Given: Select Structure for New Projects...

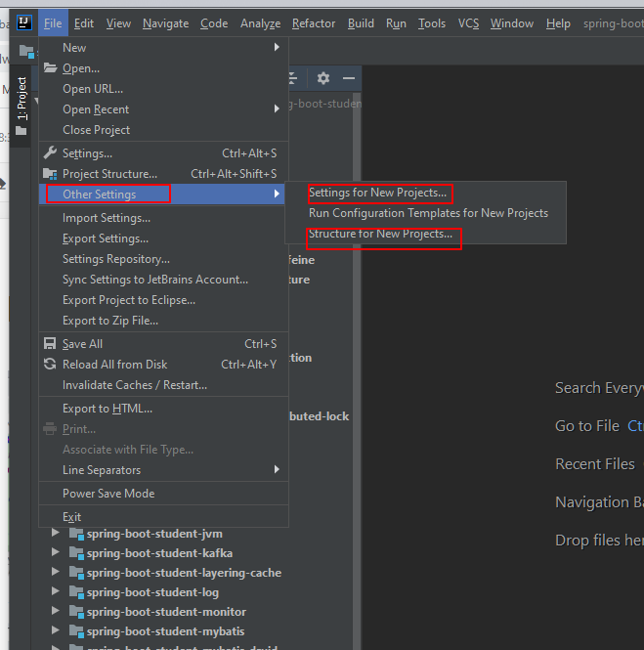Looking at the screenshot, I should click(x=425, y=234).
